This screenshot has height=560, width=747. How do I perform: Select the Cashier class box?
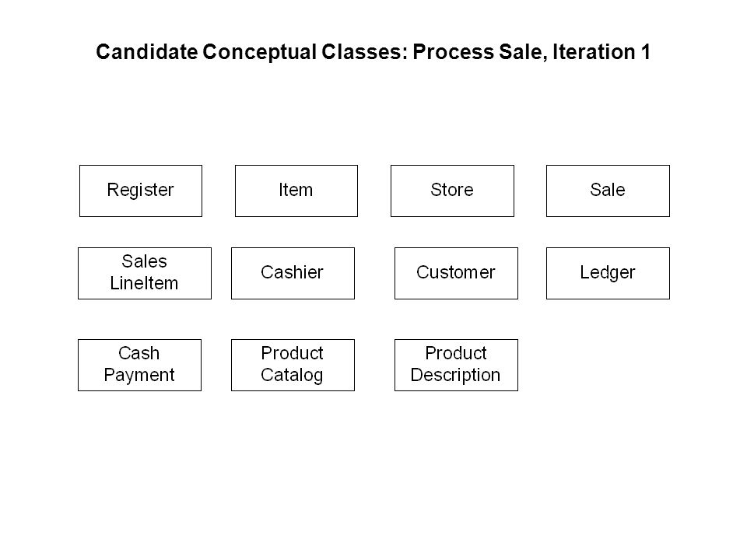point(293,273)
